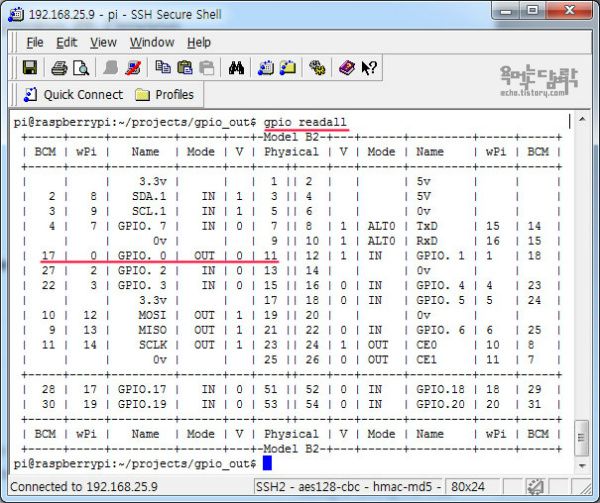Click the 'CE0' name cell

tap(427, 345)
